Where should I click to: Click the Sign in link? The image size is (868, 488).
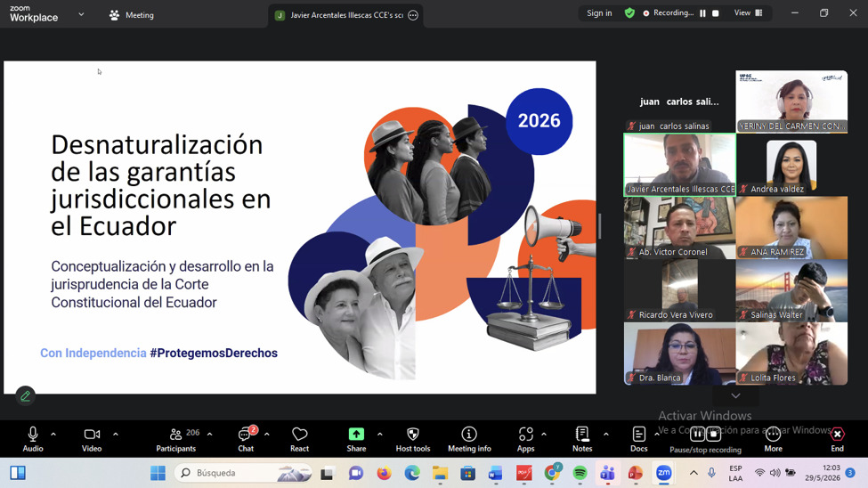point(599,12)
